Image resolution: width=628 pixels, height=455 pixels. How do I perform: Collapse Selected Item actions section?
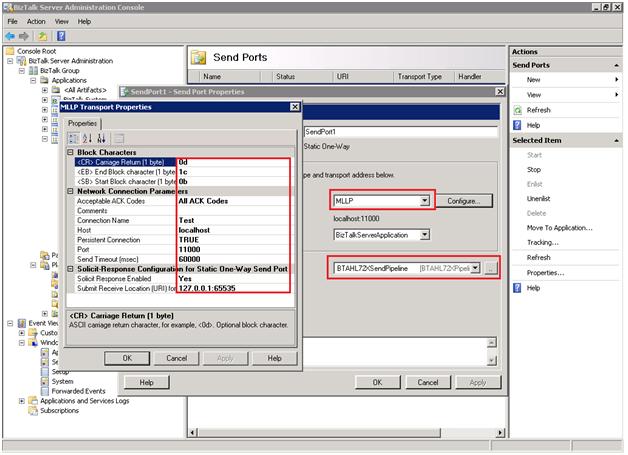[x=616, y=141]
